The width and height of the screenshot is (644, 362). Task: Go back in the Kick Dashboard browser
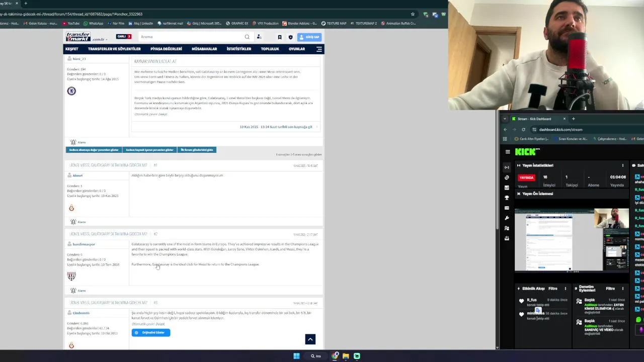coord(505,129)
